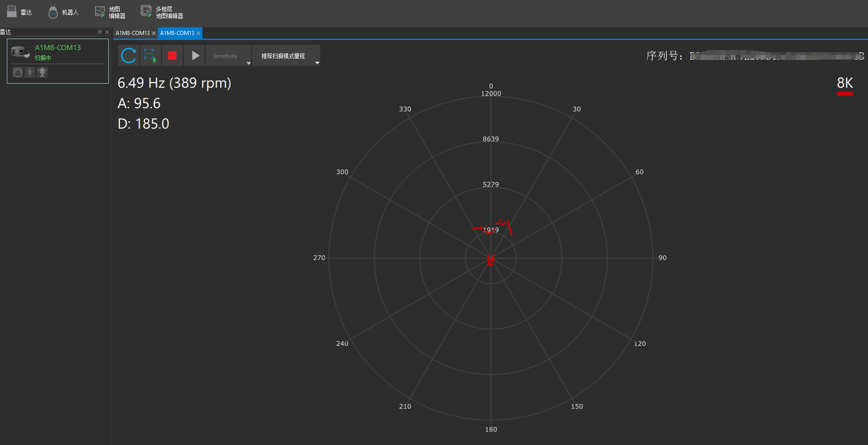This screenshot has width=868, height=445.
Task: Open the 机器人 (Robot) toolbar menu
Action: pos(63,12)
